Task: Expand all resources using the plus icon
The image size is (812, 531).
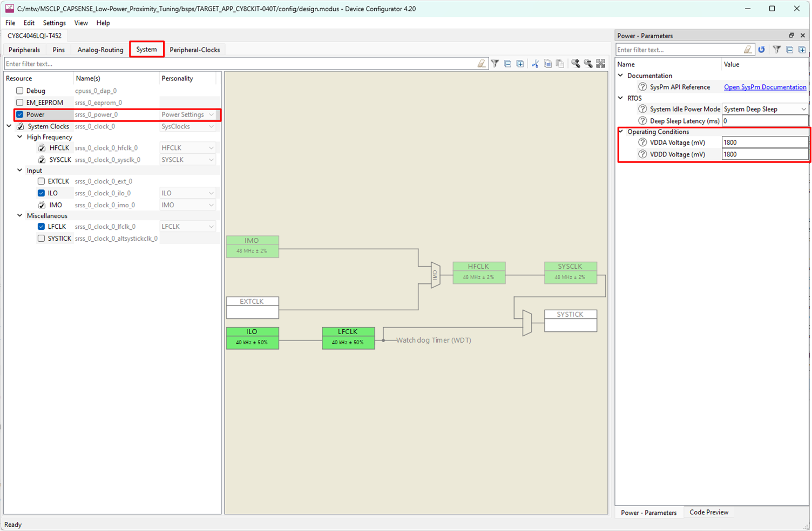Action: pos(520,64)
